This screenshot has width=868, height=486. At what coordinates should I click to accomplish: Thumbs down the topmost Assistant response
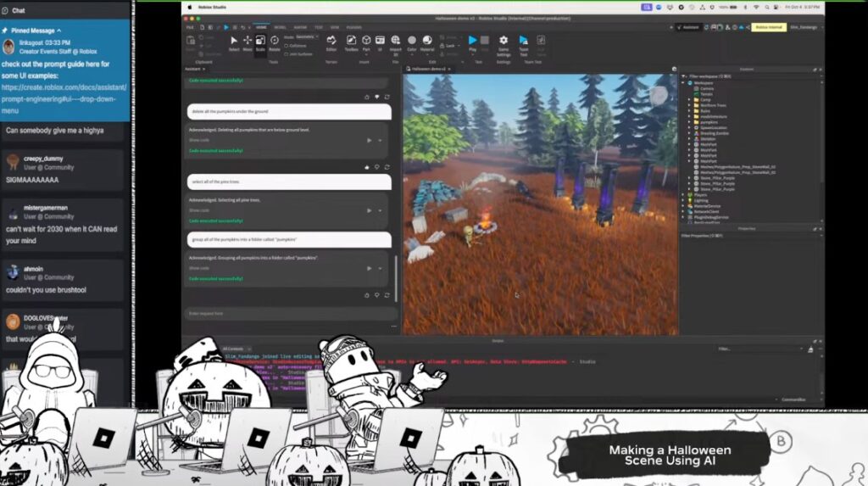(376, 97)
